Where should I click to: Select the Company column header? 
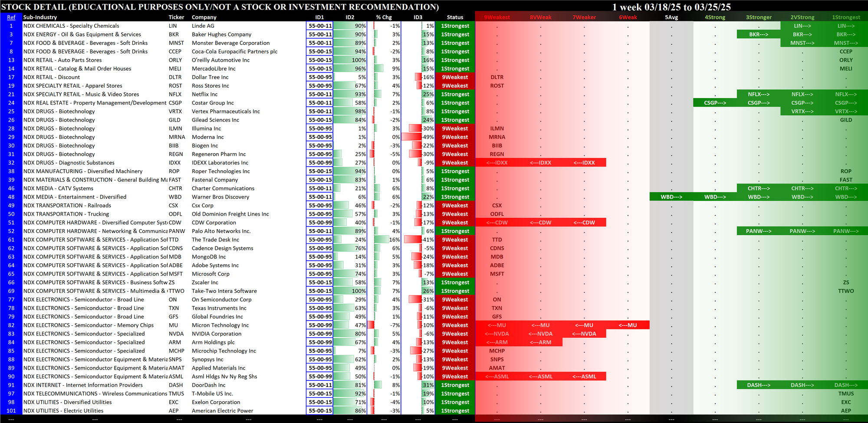point(204,17)
